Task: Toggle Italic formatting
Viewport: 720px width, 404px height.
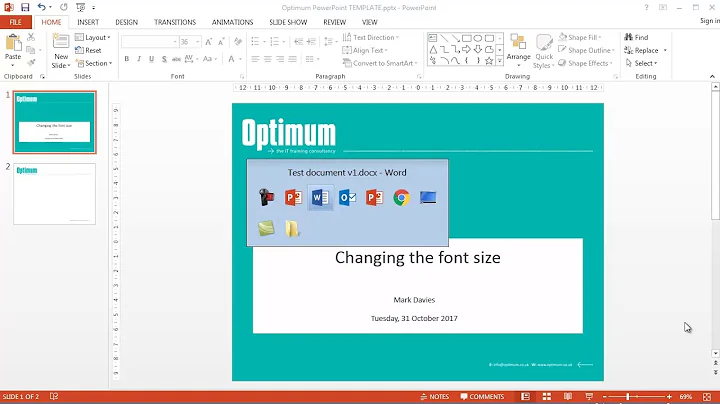Action: click(x=139, y=59)
